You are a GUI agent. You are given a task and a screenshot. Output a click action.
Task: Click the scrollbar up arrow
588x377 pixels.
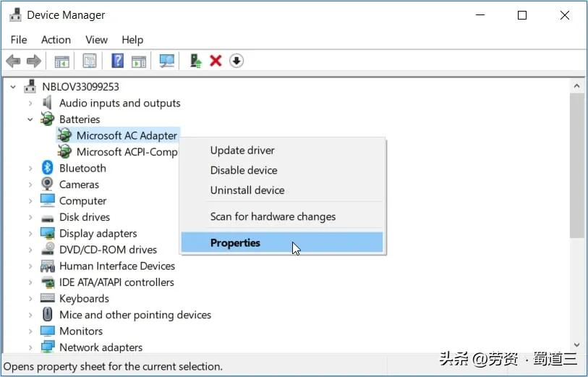[576, 86]
